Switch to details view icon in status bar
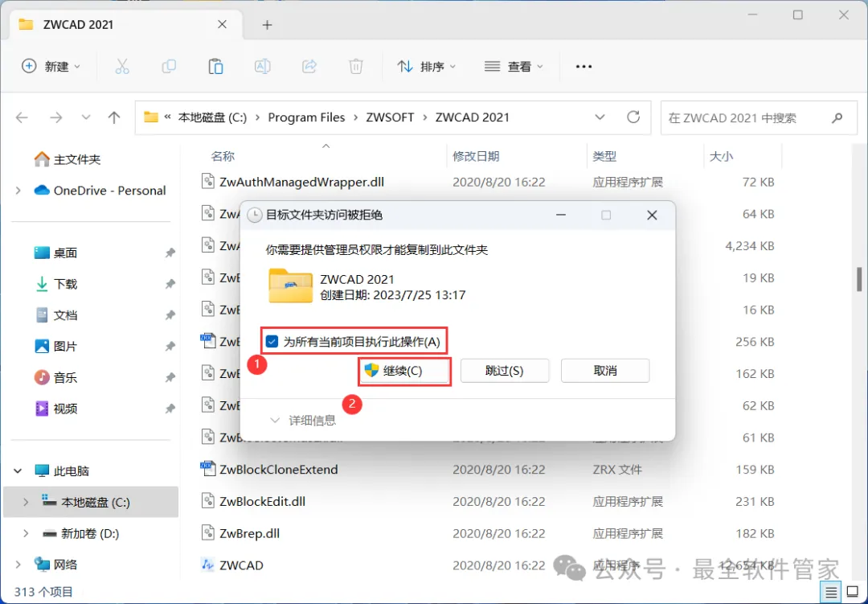Viewport: 868px width, 604px height. coord(831,593)
